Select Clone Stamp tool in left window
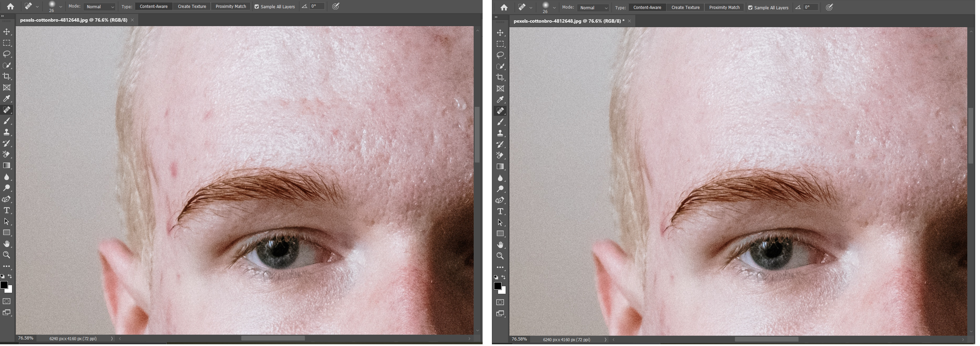980x346 pixels. pos(7,132)
